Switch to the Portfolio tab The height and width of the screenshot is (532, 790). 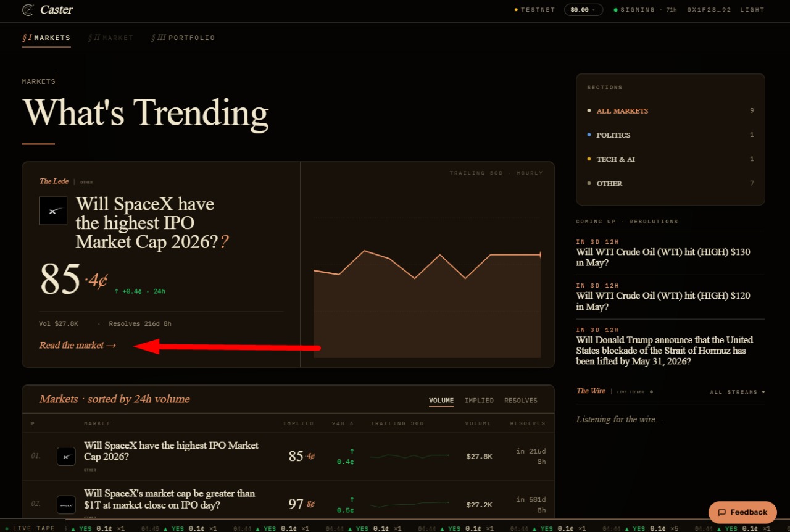183,38
